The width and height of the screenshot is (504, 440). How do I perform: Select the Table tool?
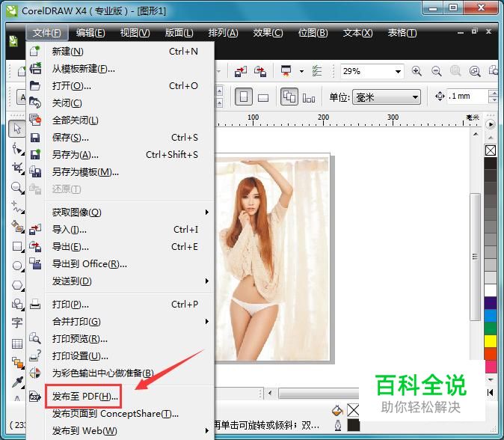tap(16, 343)
